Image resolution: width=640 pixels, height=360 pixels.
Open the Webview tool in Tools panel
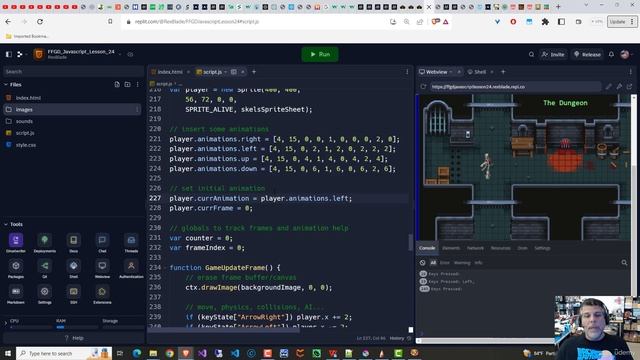tap(102, 269)
